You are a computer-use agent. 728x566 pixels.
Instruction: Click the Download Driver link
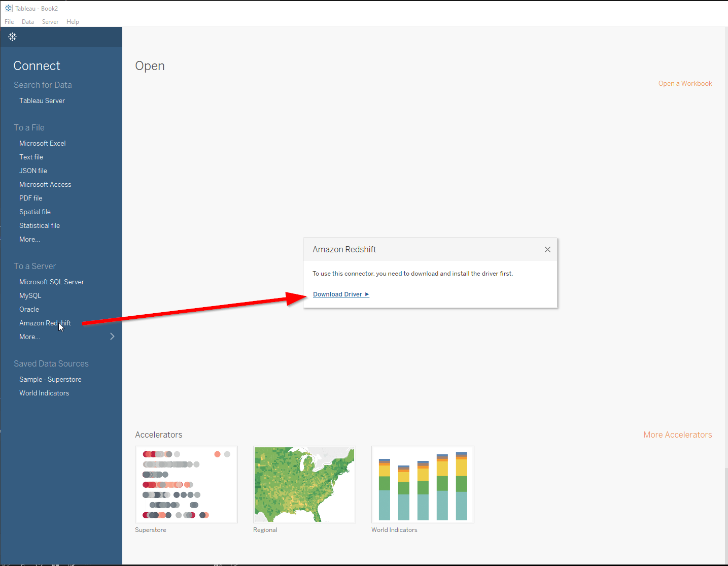(x=341, y=294)
